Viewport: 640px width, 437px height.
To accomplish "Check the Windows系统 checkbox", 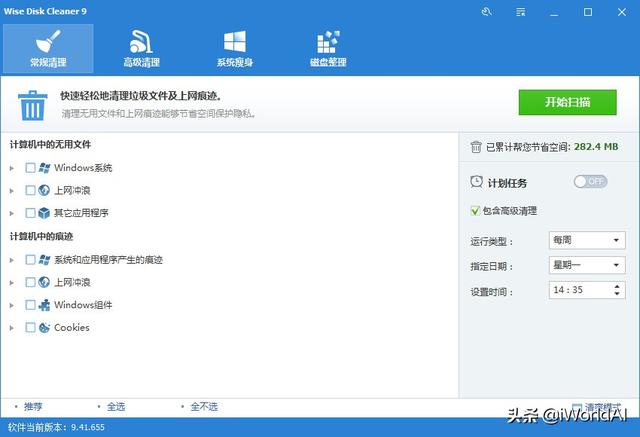I will (30, 168).
